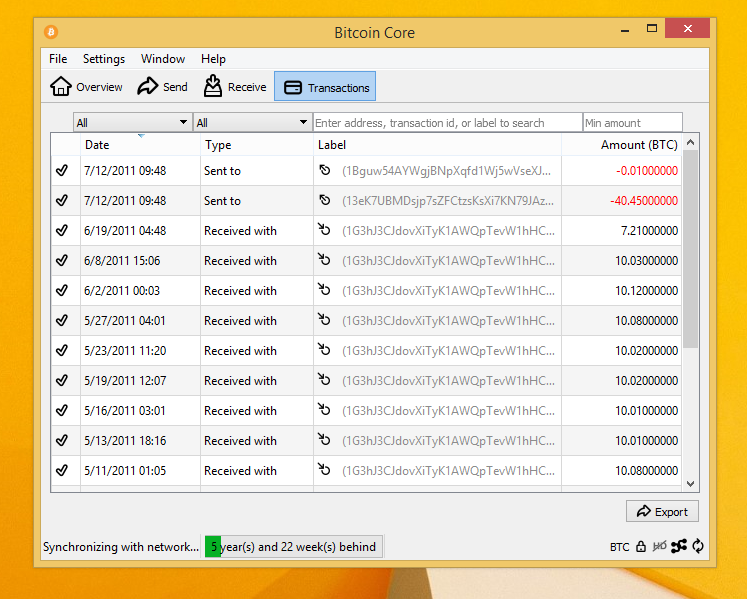Select the Transactions page
747x599 pixels.
pyautogui.click(x=325, y=87)
